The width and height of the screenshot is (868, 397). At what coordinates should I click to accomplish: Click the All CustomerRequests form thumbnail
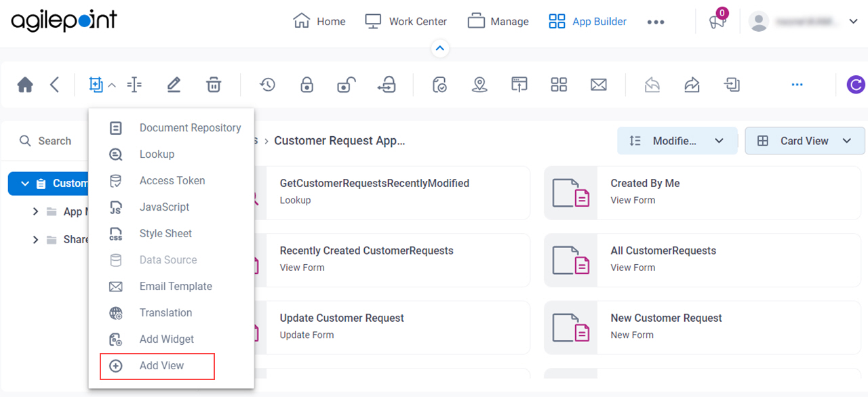click(x=571, y=260)
